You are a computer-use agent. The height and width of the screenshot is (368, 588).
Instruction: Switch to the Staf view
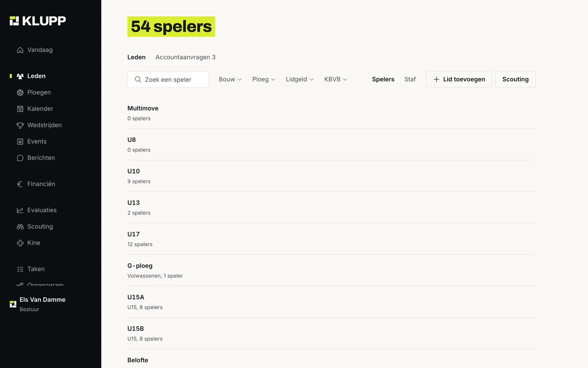click(410, 79)
